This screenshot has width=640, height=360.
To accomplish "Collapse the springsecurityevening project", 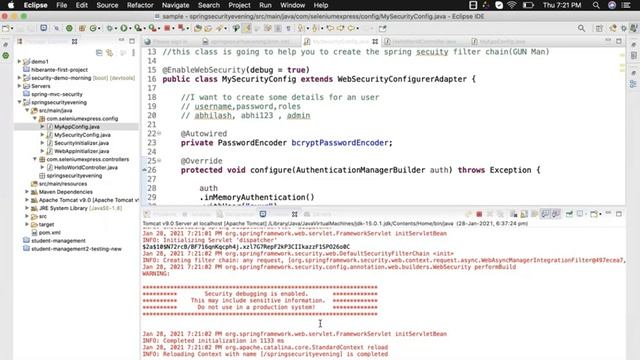I will click(19, 102).
